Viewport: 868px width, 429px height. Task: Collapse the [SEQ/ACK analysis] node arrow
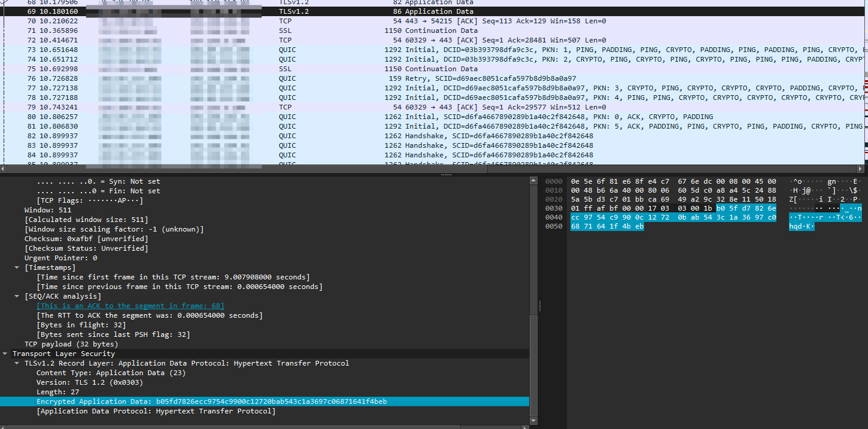pos(17,296)
